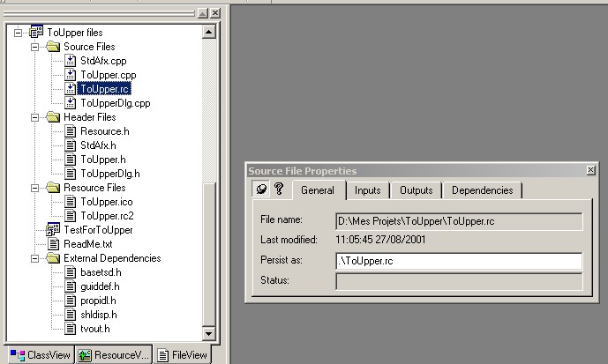
Task: Select the StdAfx.cpp label
Action: pyautogui.click(x=103, y=61)
